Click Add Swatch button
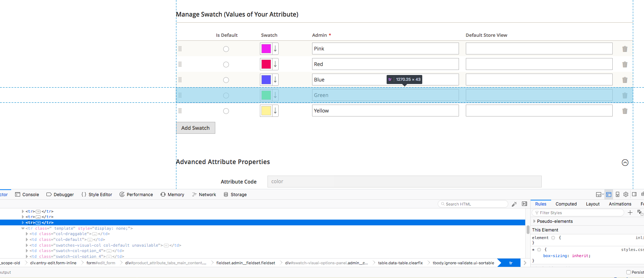Image resolution: width=644 pixels, height=278 pixels. click(195, 128)
